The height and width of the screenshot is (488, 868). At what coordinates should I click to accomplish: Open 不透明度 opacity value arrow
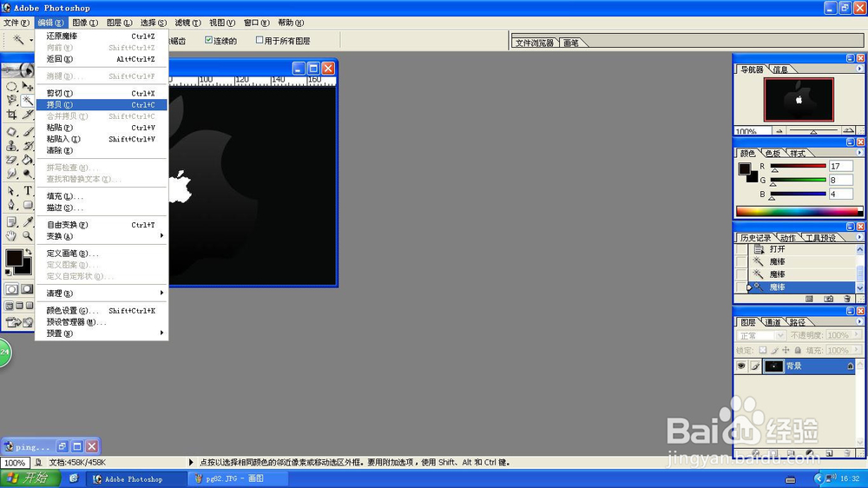857,335
